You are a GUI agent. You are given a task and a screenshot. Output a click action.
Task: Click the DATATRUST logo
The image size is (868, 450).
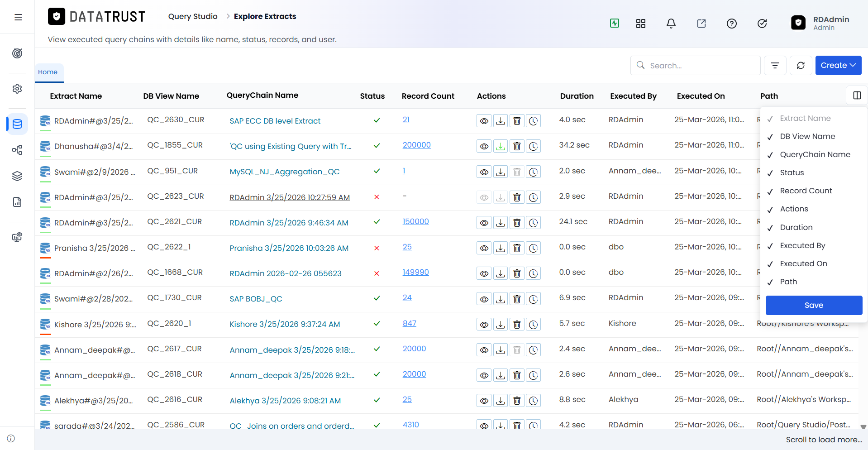pyautogui.click(x=97, y=17)
